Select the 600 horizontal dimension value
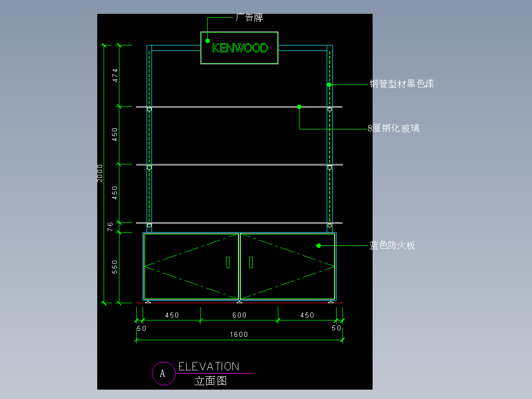 coord(239,315)
